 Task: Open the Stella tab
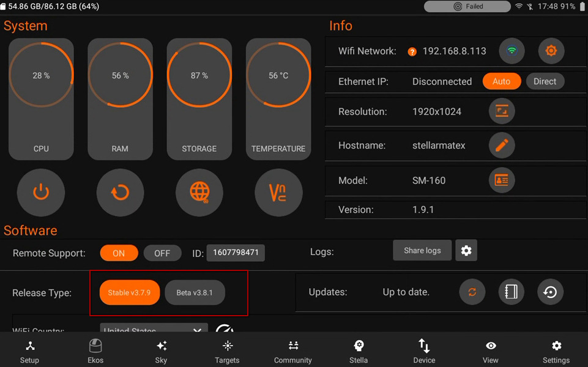[x=359, y=351]
